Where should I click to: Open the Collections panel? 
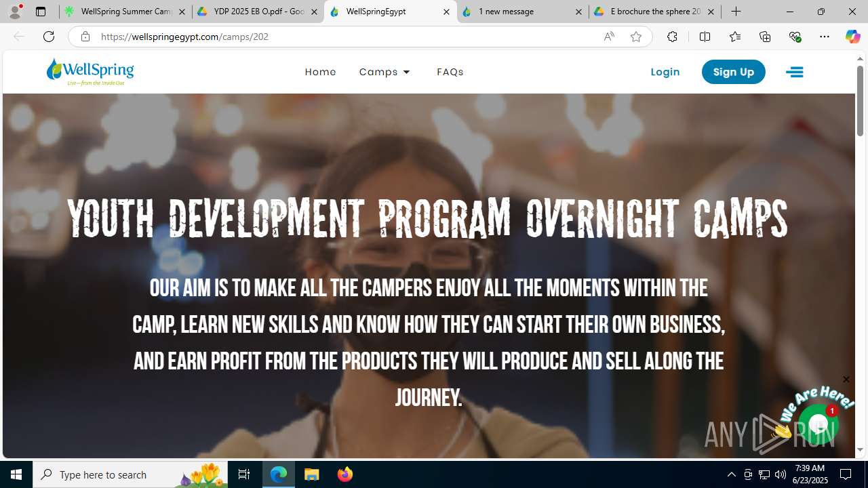[765, 37]
